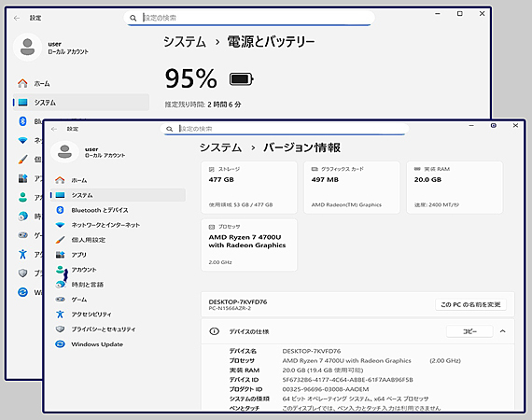Click the search magnifier in front window search box
This screenshot has width=532, height=420.
click(169, 129)
